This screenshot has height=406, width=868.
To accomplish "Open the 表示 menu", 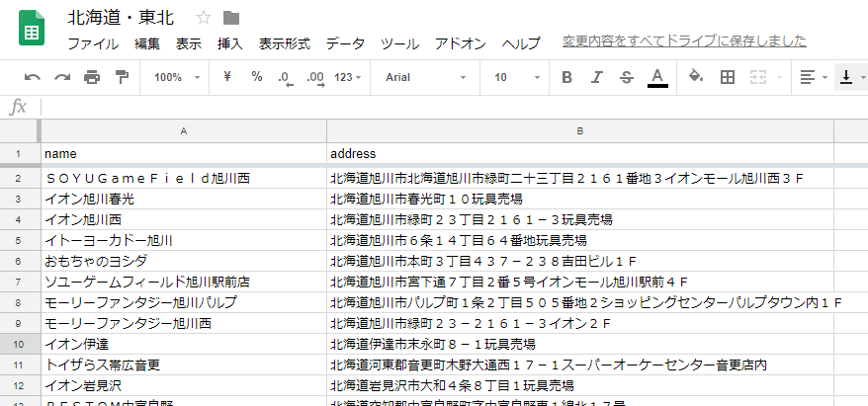I will pos(189,43).
